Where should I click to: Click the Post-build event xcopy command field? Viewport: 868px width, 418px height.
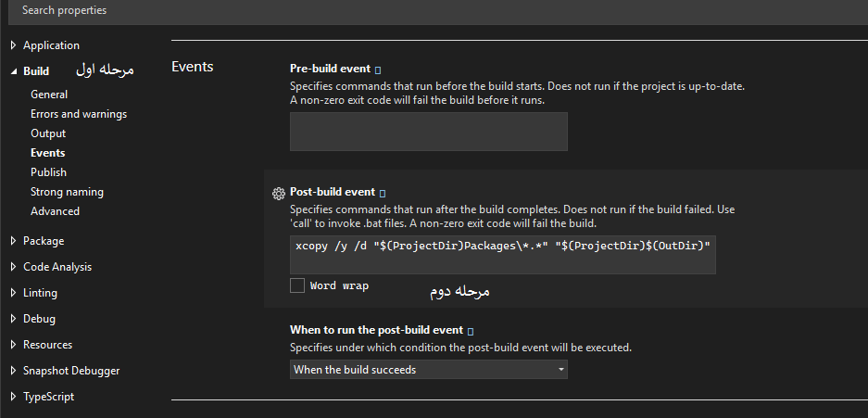(503, 255)
